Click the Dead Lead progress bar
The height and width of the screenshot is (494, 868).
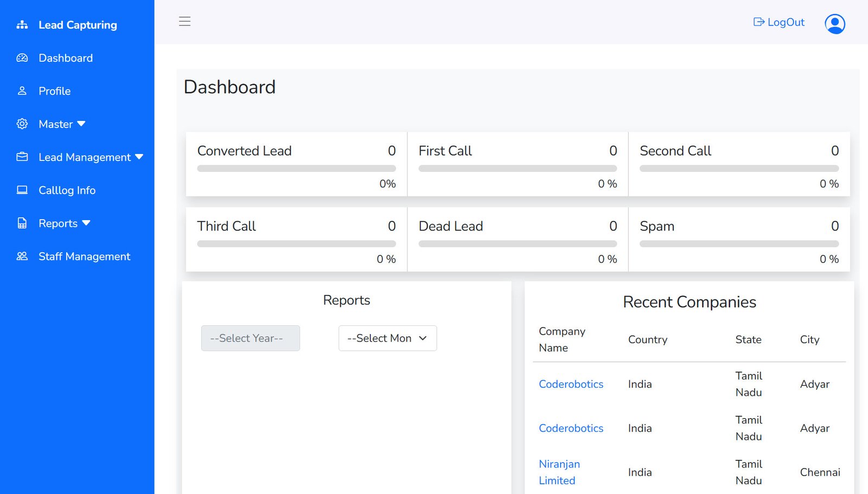[518, 244]
